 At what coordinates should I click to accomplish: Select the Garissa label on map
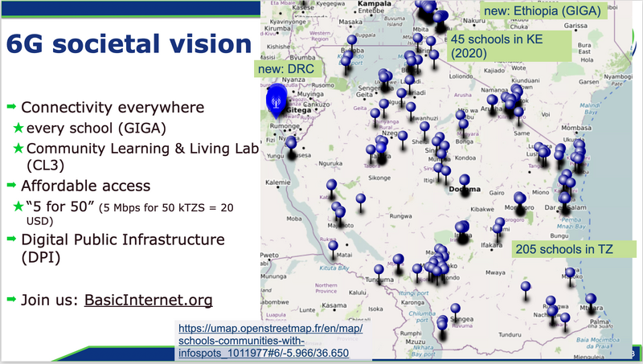point(575,26)
